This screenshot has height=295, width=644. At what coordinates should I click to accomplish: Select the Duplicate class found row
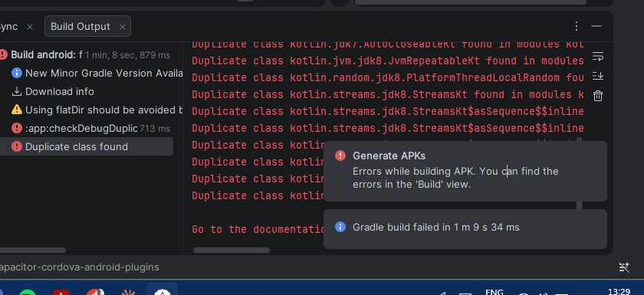click(86, 146)
